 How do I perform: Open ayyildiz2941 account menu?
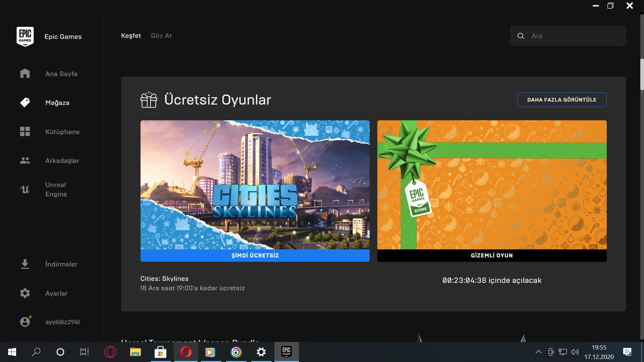point(62,322)
